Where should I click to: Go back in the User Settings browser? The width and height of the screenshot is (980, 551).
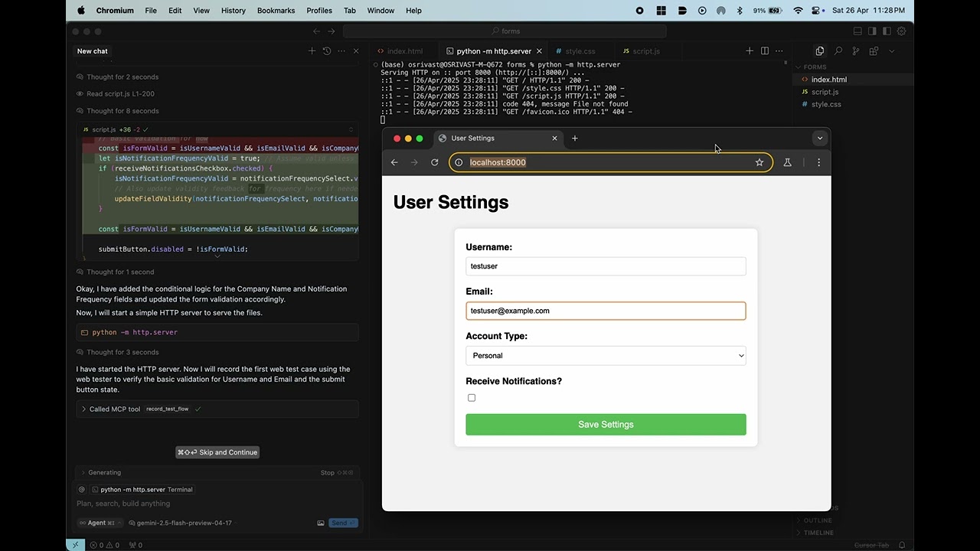tap(394, 162)
